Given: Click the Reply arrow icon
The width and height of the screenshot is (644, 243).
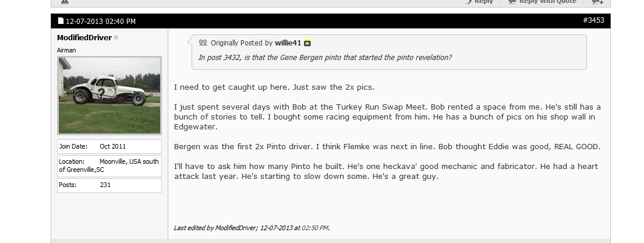Looking at the screenshot, I should click(468, 2).
